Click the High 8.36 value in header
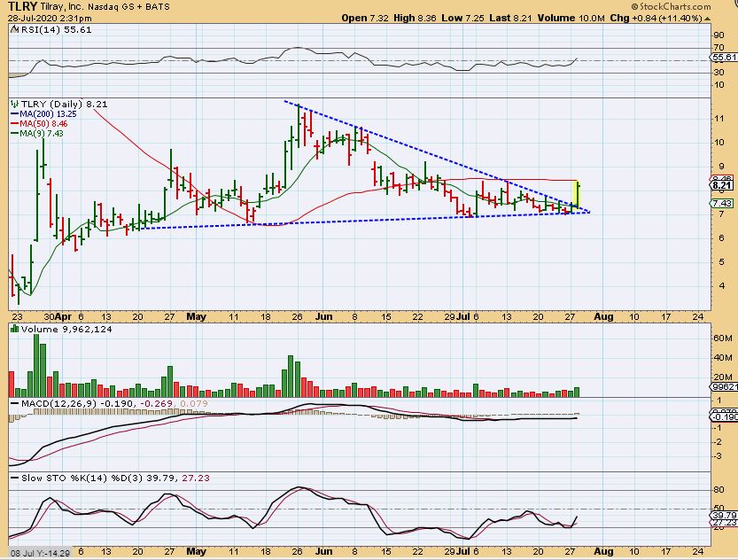 pos(415,19)
